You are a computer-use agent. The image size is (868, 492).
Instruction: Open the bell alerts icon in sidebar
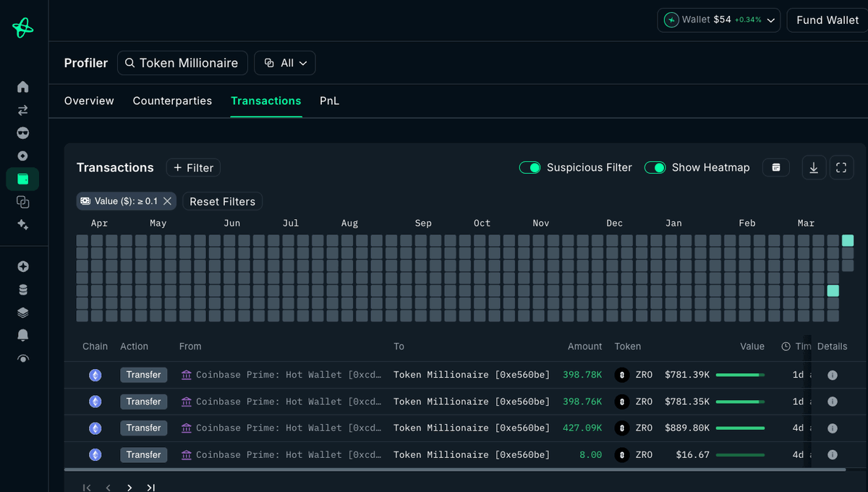22,335
